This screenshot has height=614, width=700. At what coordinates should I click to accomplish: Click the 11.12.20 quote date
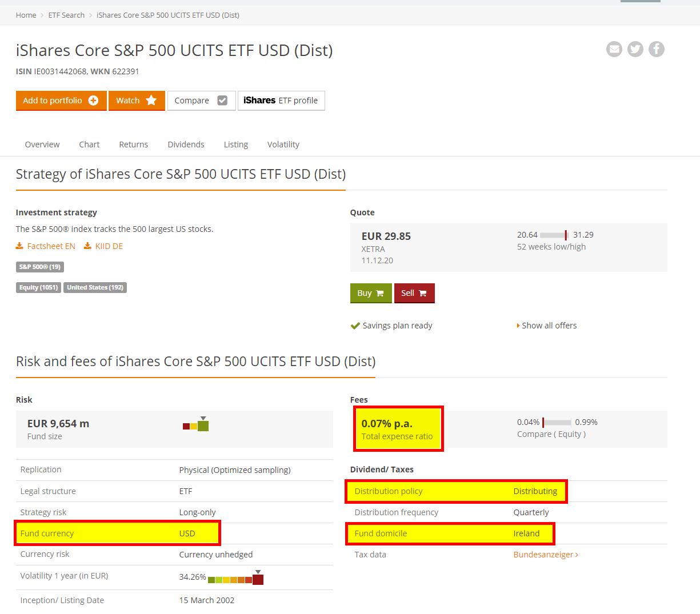click(377, 260)
